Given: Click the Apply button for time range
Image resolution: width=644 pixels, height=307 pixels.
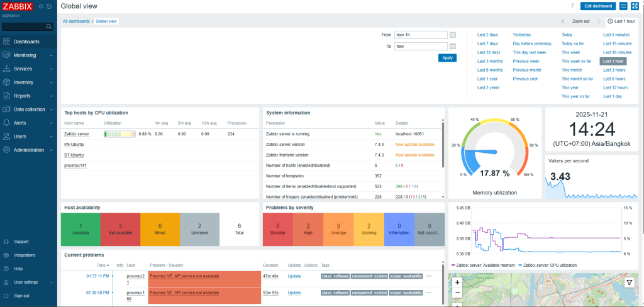Looking at the screenshot, I should [447, 58].
